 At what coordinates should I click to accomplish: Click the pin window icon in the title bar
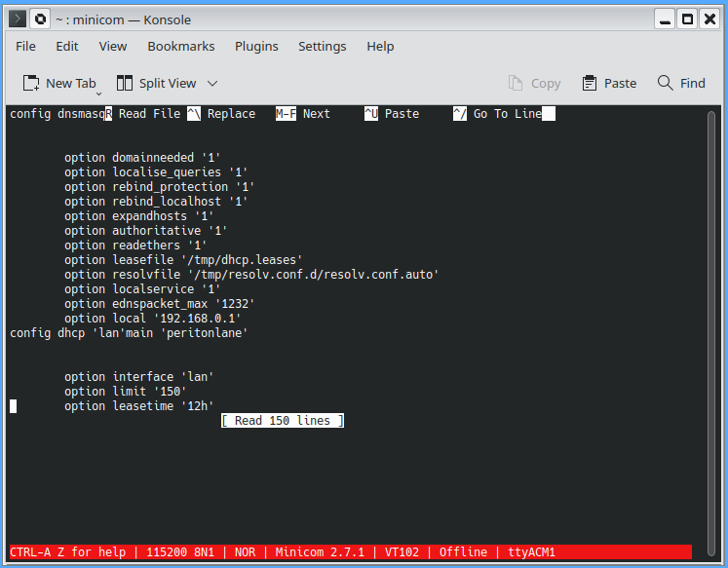(x=40, y=19)
